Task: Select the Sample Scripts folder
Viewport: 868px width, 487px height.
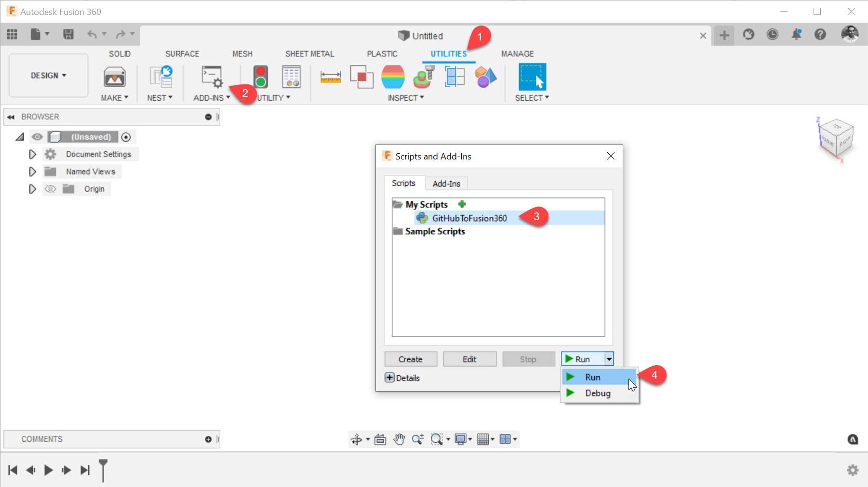Action: point(435,231)
